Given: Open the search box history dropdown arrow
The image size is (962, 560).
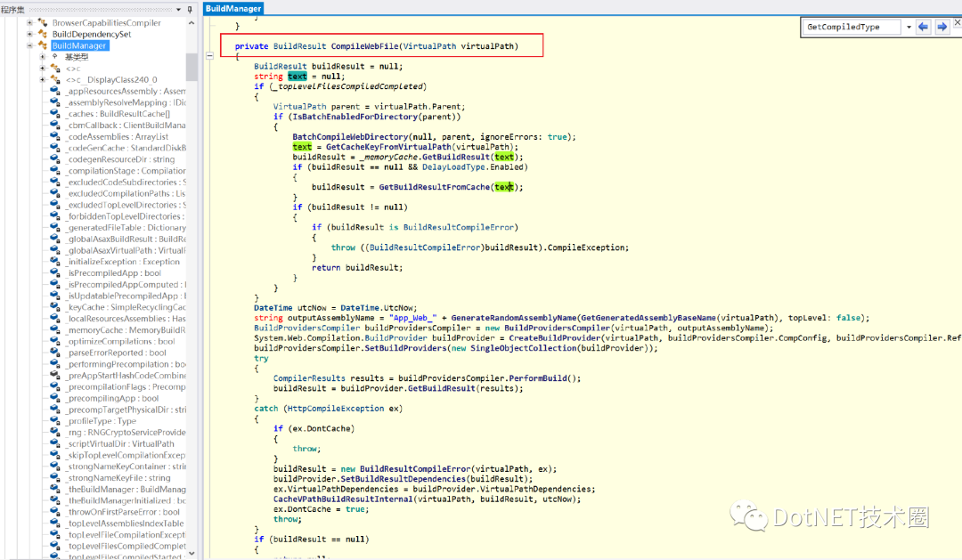Looking at the screenshot, I should [x=909, y=27].
